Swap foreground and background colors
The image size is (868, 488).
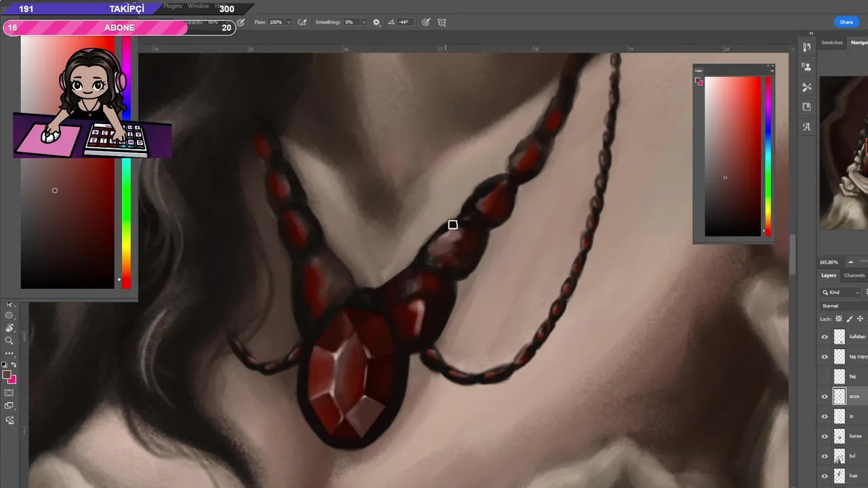tap(14, 365)
